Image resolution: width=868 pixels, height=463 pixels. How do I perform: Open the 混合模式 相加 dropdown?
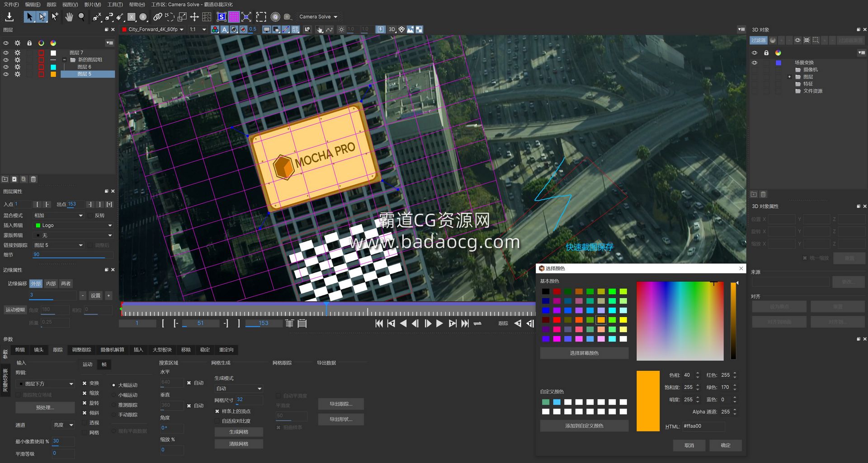[x=59, y=215]
